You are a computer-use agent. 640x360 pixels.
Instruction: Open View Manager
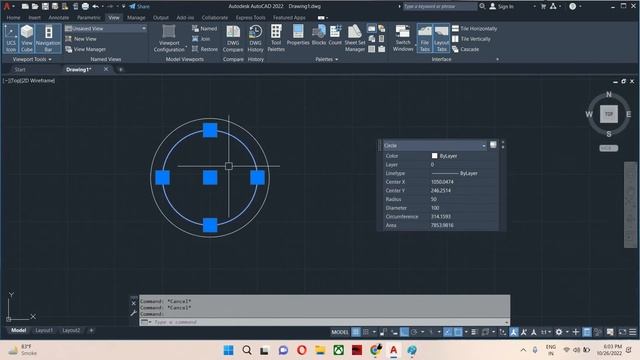click(x=85, y=49)
